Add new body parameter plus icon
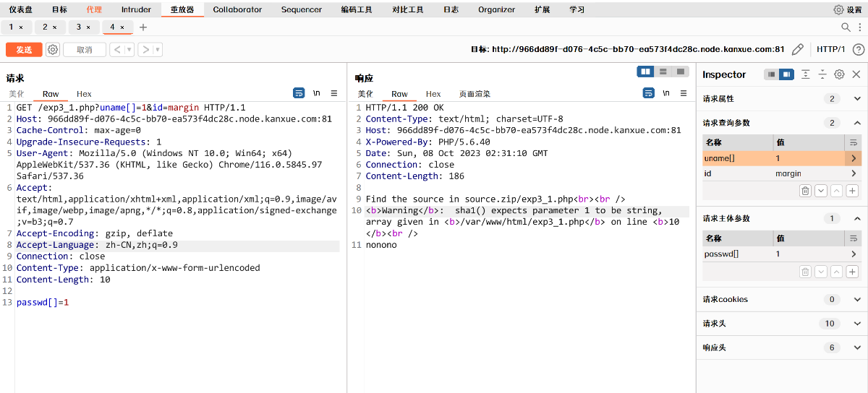 (x=853, y=272)
